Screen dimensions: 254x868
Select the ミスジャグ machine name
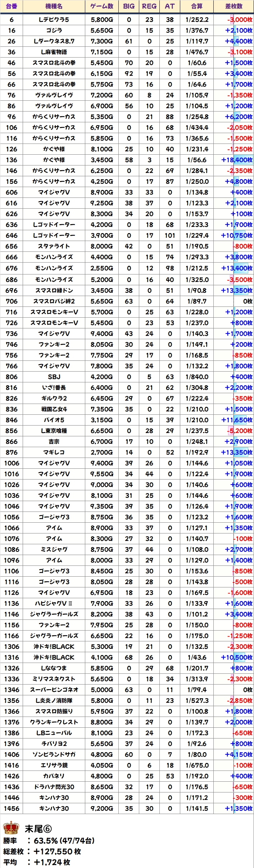tap(54, 549)
